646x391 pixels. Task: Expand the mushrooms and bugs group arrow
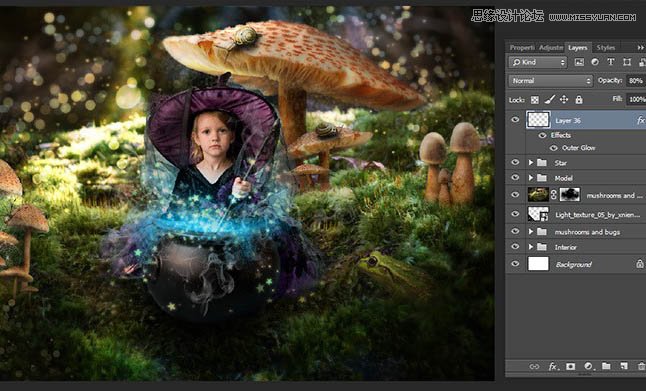point(531,232)
